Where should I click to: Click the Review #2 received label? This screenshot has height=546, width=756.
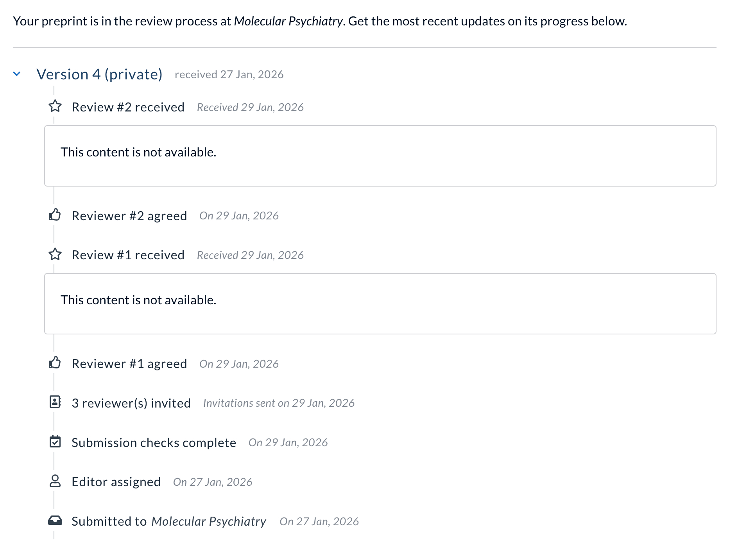[x=128, y=107]
